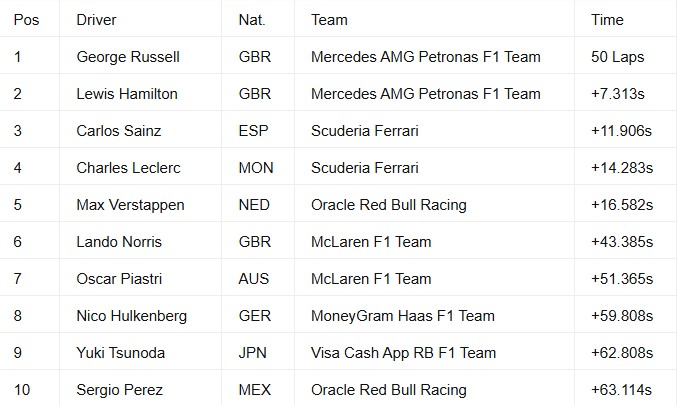This screenshot has width=677, height=405.
Task: Click Oscar Piastri driver cell
Action: (140, 279)
